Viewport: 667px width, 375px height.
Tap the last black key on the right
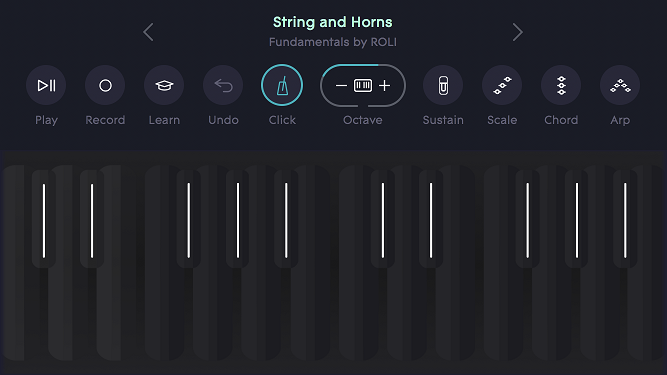[625, 219]
